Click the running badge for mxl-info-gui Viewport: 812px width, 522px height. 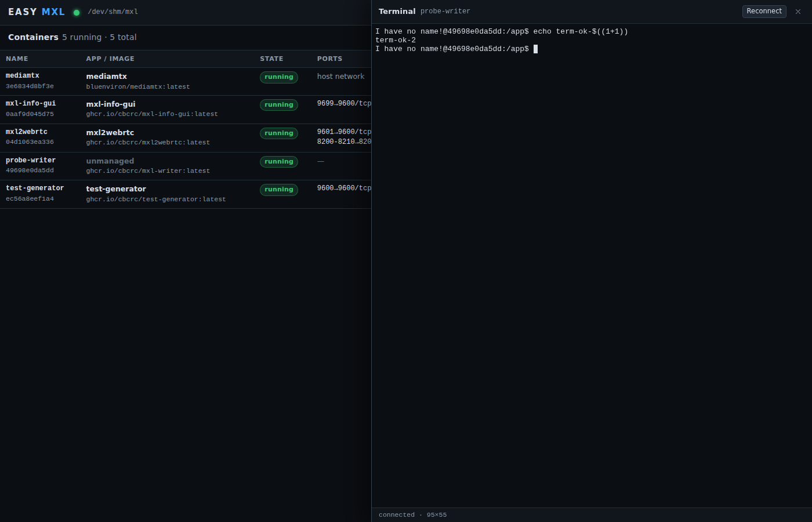tap(279, 105)
